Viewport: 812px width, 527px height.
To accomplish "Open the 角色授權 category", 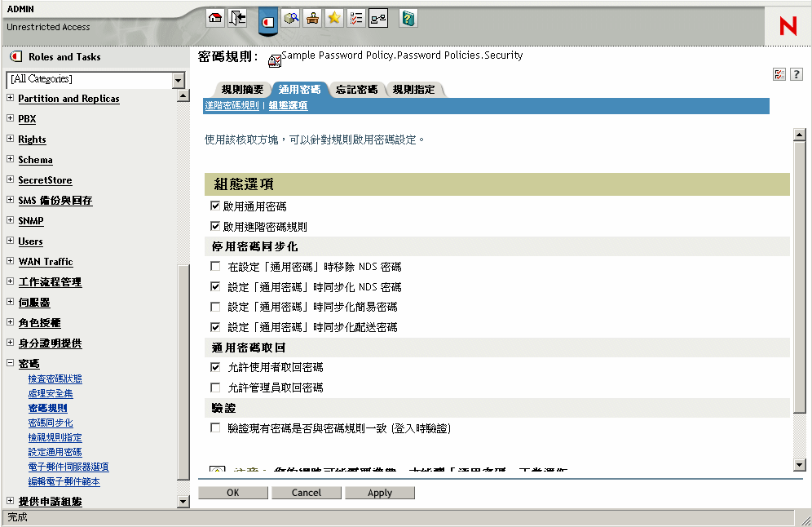I will point(39,323).
